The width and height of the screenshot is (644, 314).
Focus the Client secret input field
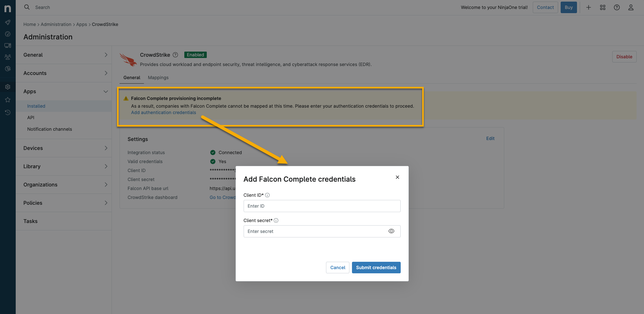click(322, 231)
